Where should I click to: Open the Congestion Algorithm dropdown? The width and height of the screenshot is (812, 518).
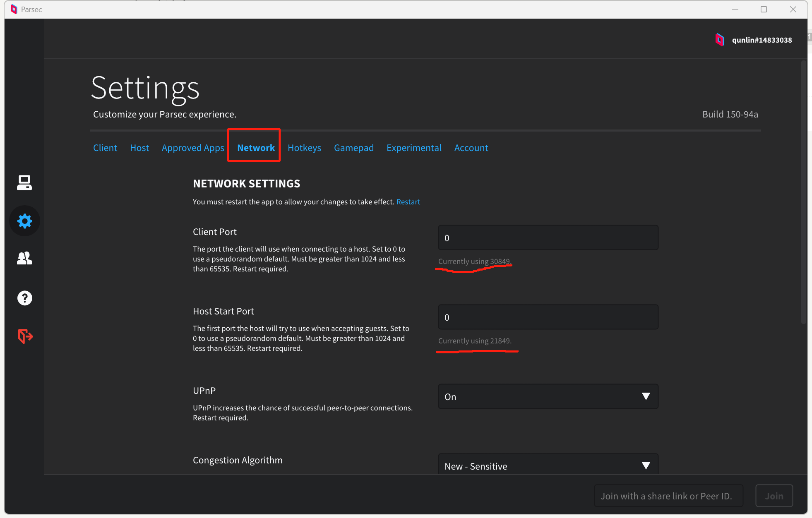548,466
